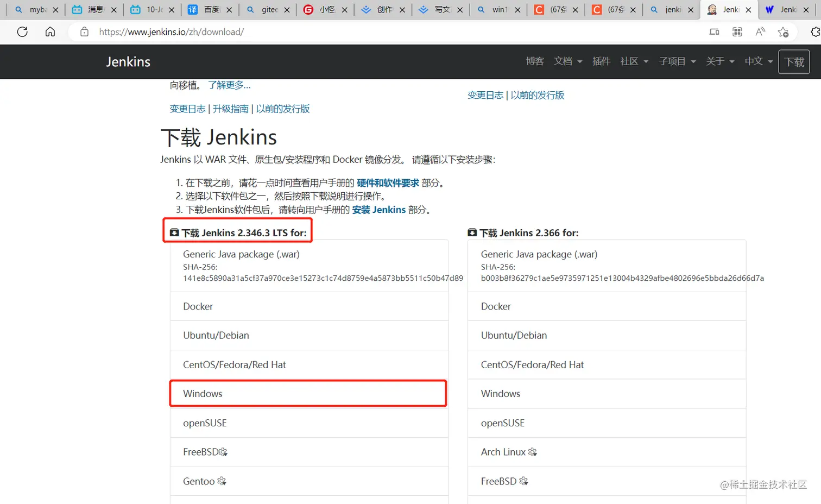
Task: Refresh the page with the reload icon
Action: (22, 32)
